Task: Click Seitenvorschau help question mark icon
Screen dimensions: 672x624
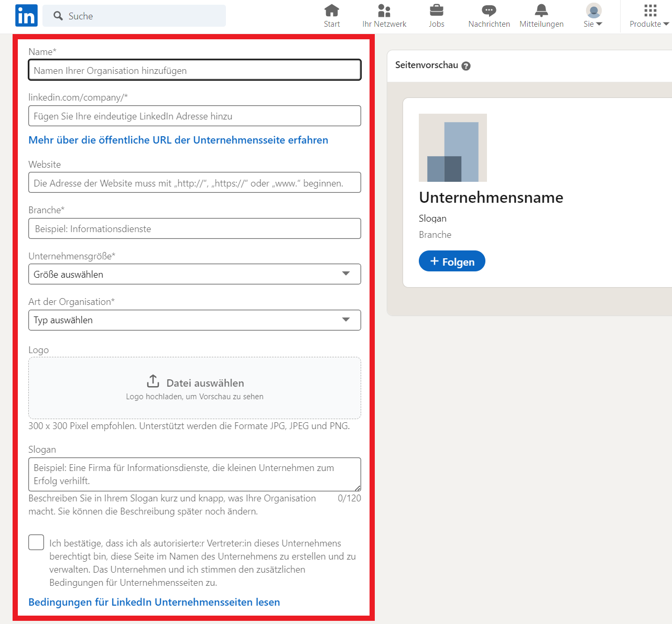Action: (x=466, y=66)
